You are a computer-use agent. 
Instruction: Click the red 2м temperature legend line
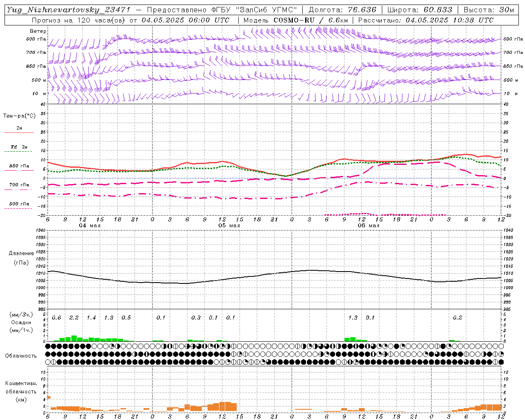[18, 133]
